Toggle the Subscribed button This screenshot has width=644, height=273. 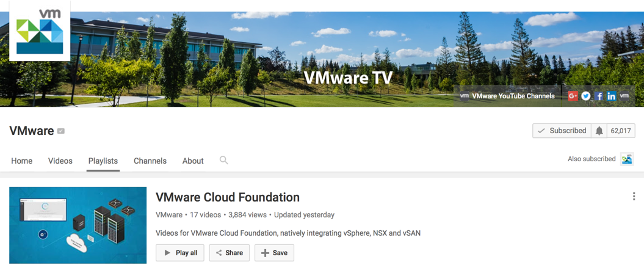point(562,131)
